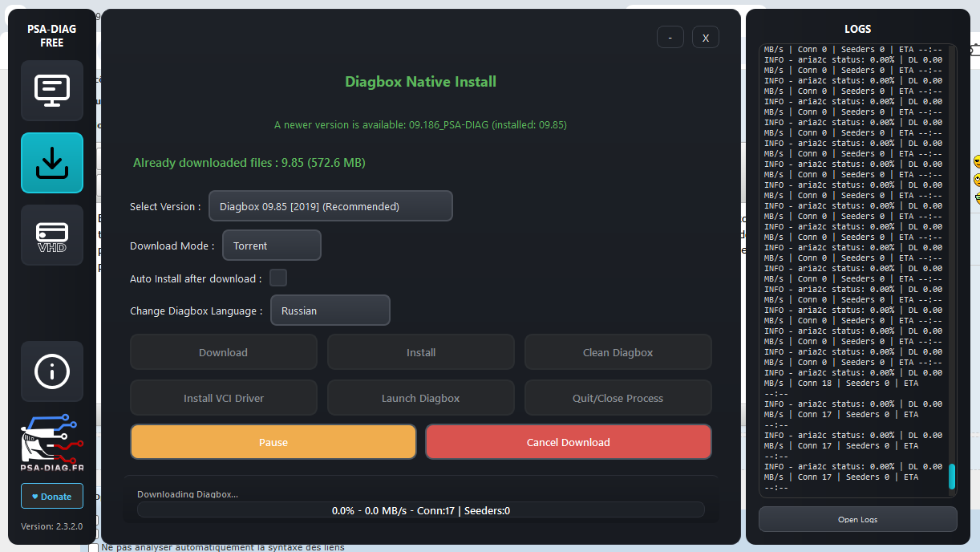The height and width of the screenshot is (552, 980).
Task: Click the Quit/Close Process button
Action: [618, 398]
